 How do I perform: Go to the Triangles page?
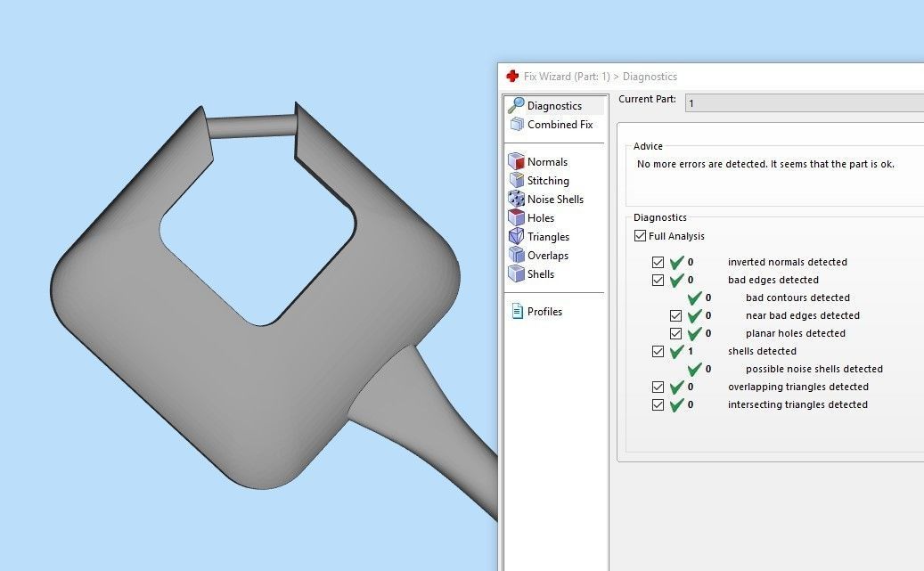548,237
